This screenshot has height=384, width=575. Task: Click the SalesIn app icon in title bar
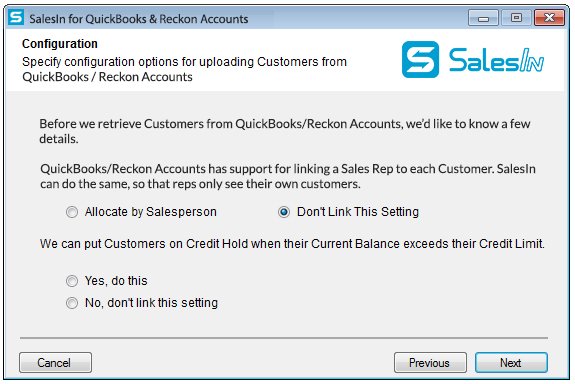point(16,18)
